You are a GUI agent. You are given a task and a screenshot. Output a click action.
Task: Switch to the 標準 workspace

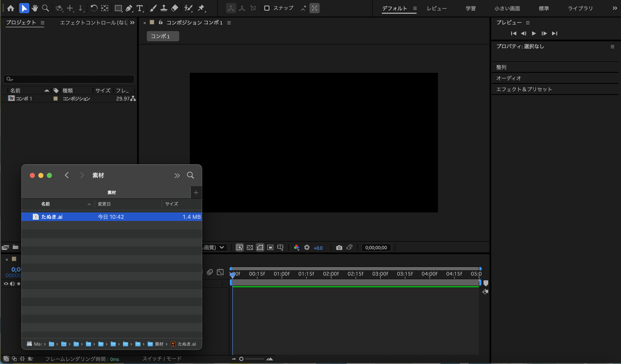(544, 8)
